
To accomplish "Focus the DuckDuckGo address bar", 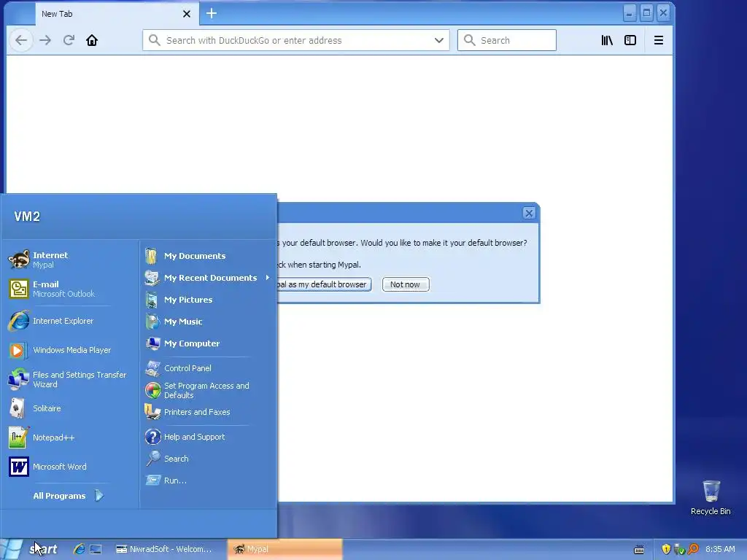I will (x=295, y=41).
